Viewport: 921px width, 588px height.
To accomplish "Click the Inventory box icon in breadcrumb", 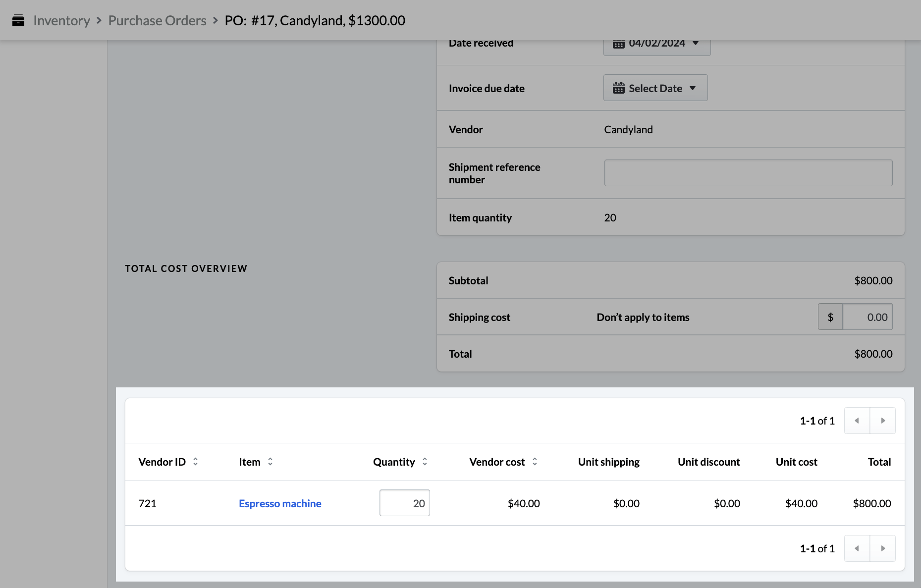I will pyautogui.click(x=18, y=20).
